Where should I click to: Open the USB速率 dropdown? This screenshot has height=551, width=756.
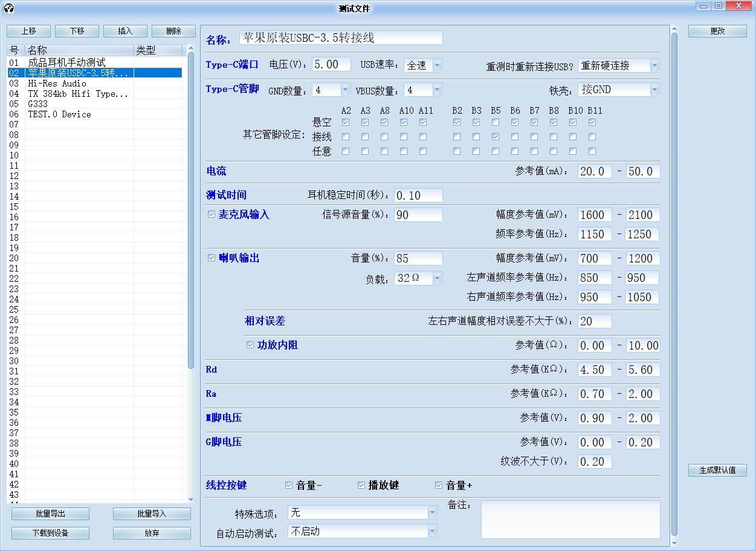pos(436,65)
